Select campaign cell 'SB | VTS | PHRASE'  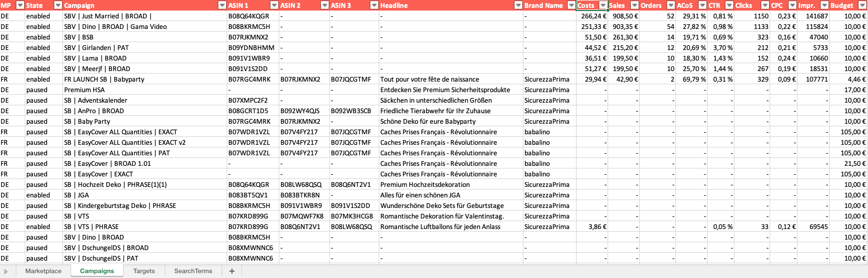pos(145,226)
